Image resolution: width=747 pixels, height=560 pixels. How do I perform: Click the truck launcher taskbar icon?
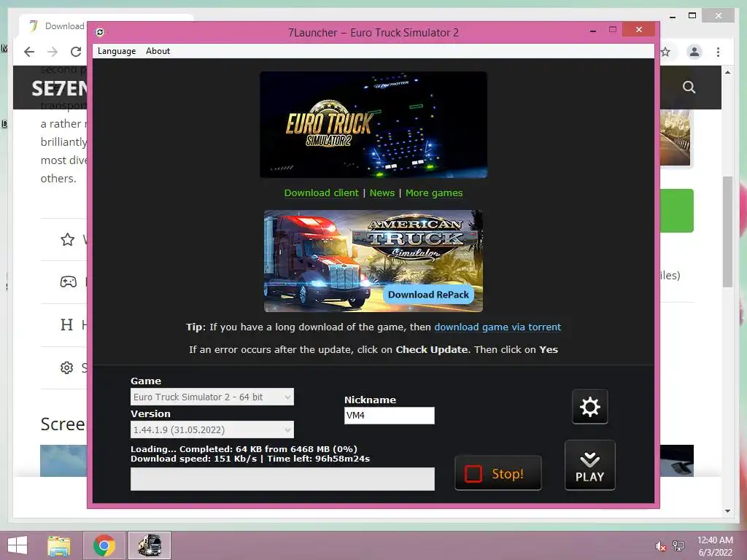[x=150, y=545]
